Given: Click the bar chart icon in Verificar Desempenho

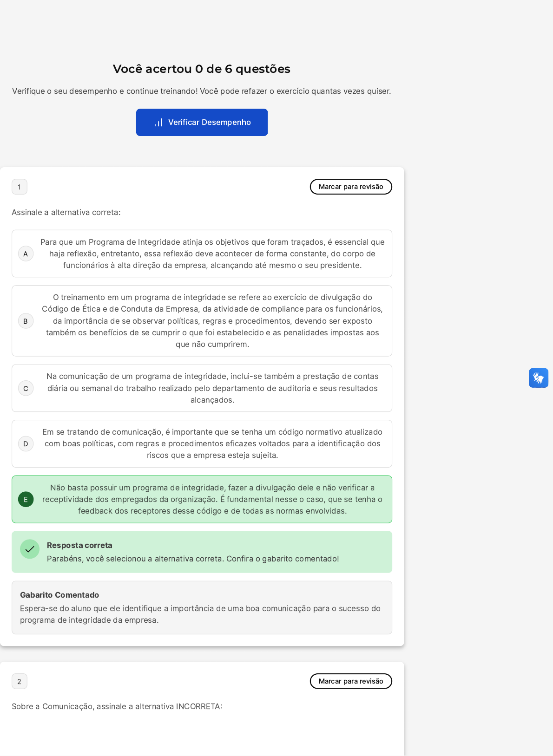Looking at the screenshot, I should (158, 123).
